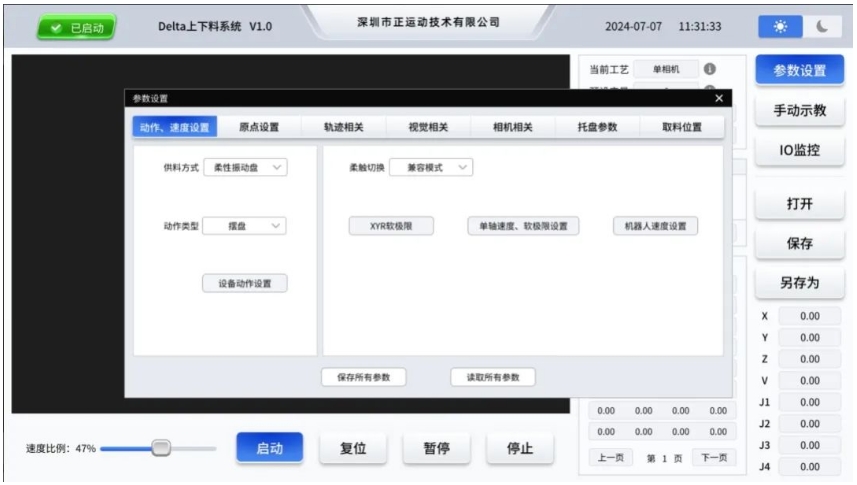This screenshot has width=857, height=485.
Task: Open the 柔触切换 dropdown
Action: 431,167
